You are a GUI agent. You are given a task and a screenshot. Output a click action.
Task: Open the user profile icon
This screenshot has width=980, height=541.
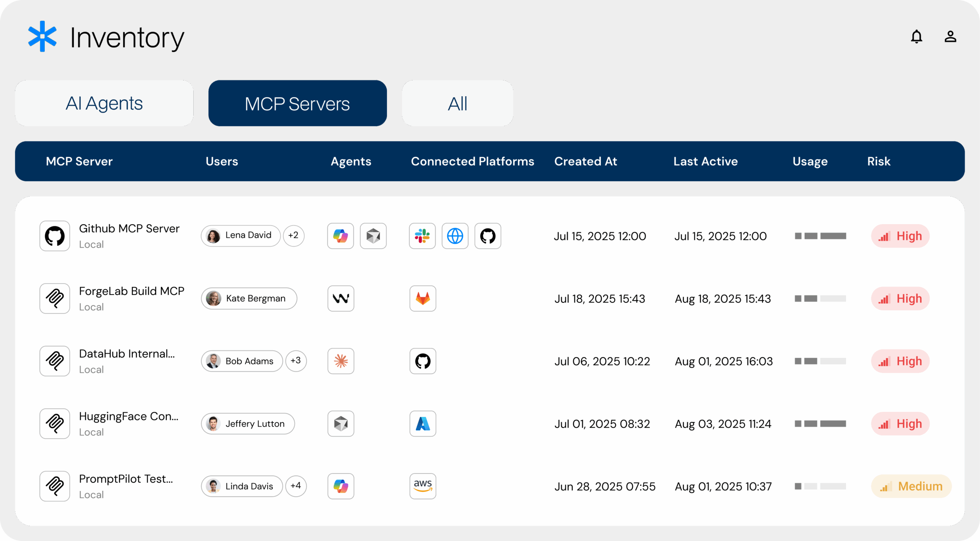click(x=950, y=37)
